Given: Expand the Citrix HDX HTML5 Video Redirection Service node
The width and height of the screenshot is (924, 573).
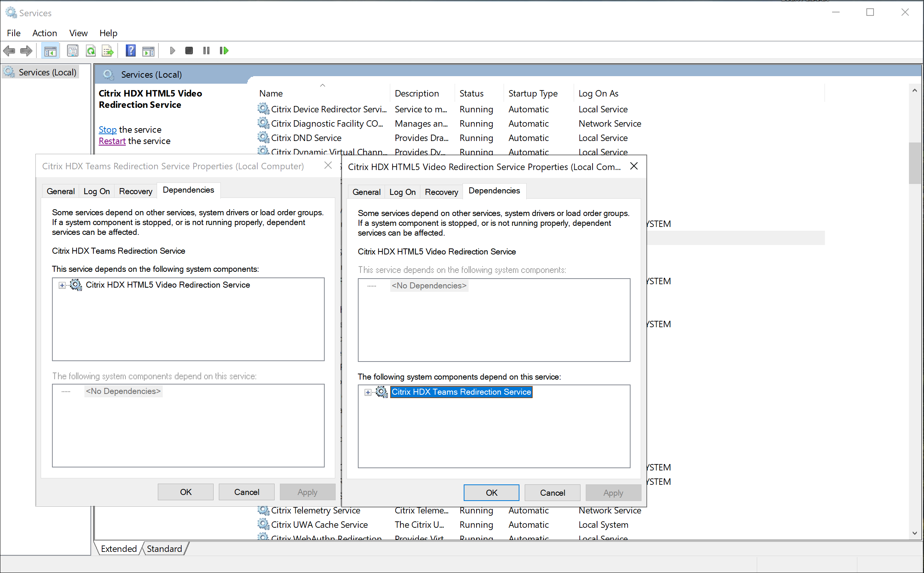Looking at the screenshot, I should [x=62, y=285].
